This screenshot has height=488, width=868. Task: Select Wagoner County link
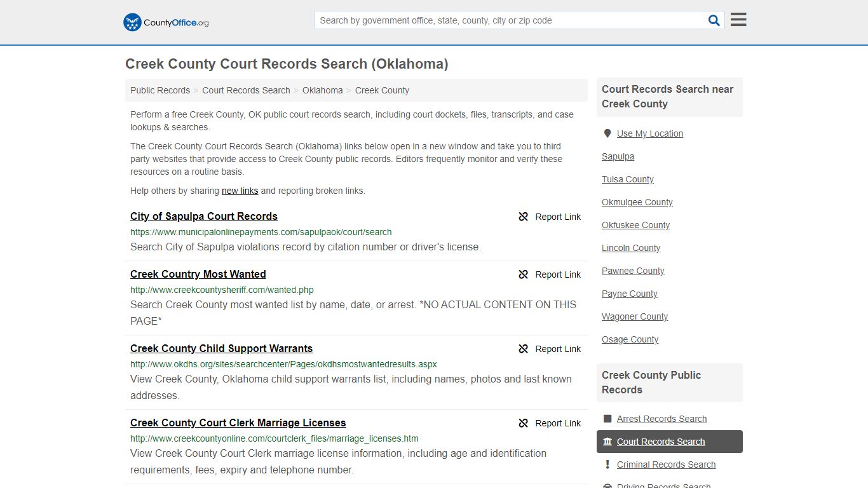(x=635, y=316)
